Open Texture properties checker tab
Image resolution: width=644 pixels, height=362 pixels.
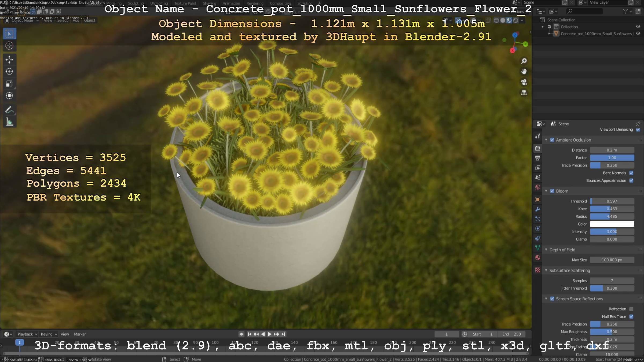point(537,270)
